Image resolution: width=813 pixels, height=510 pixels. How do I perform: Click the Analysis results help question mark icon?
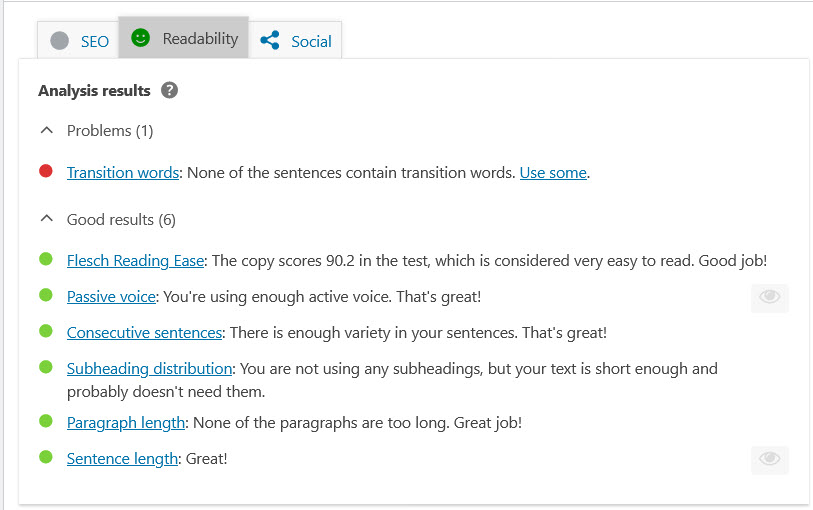[x=170, y=91]
